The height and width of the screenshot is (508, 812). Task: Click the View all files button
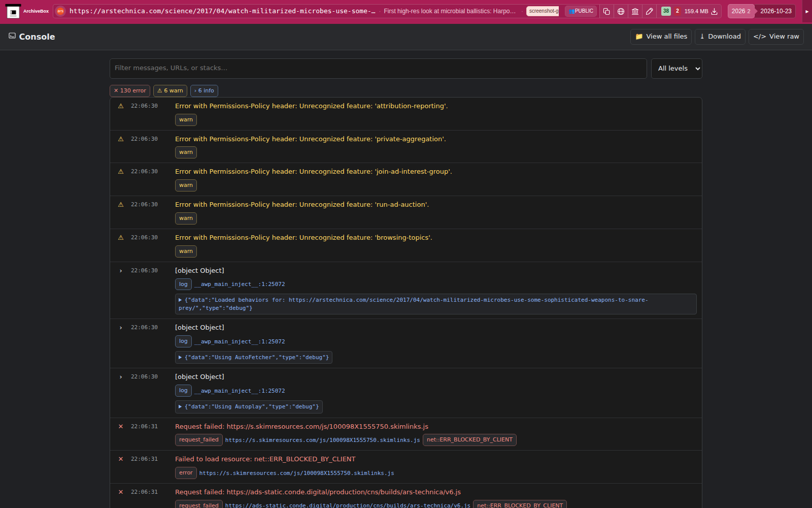click(x=661, y=37)
